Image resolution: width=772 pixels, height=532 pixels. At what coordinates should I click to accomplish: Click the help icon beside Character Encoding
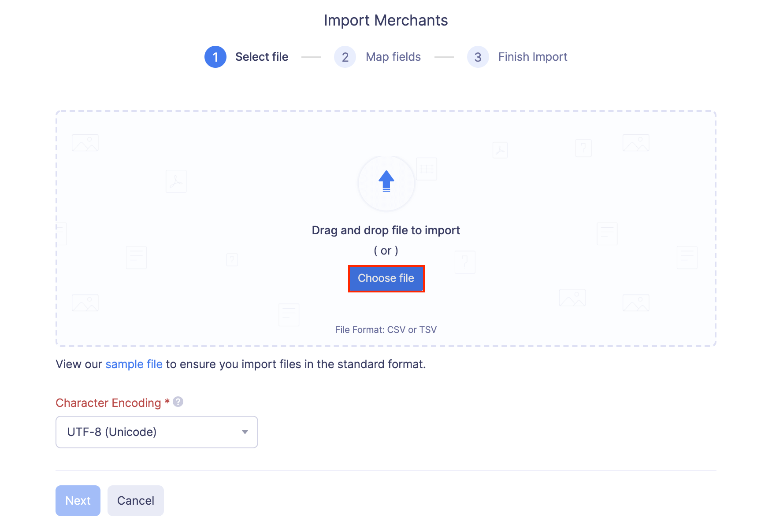(x=178, y=402)
